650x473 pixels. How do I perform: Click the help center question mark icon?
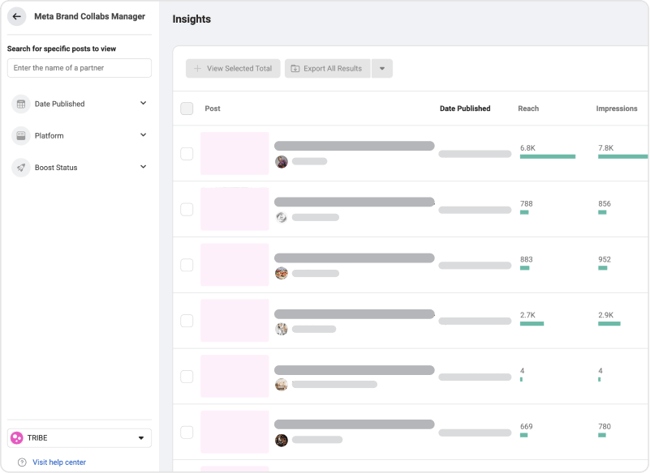point(22,462)
